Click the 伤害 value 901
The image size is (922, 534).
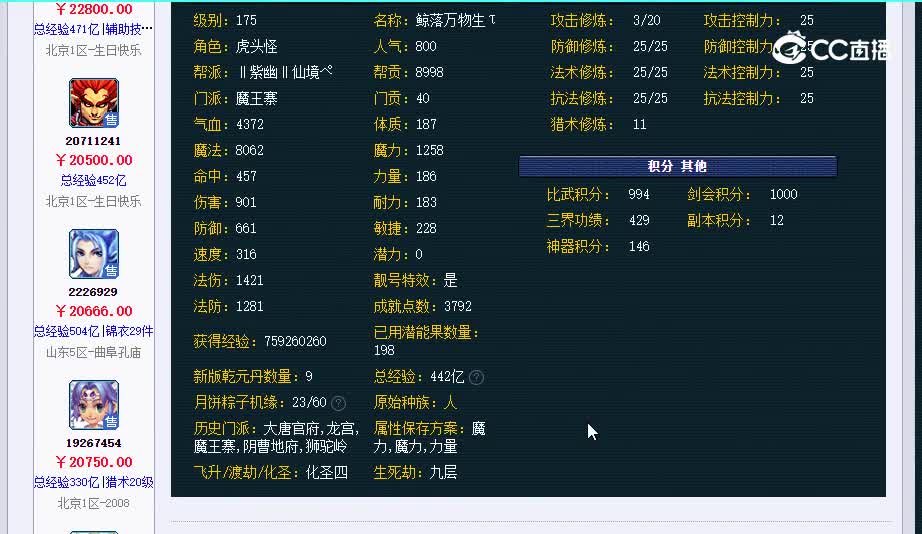(x=246, y=202)
